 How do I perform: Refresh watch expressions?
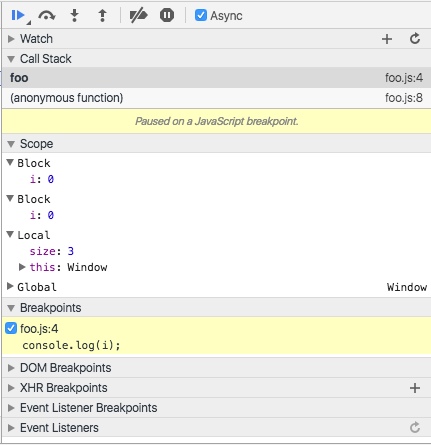pos(415,39)
